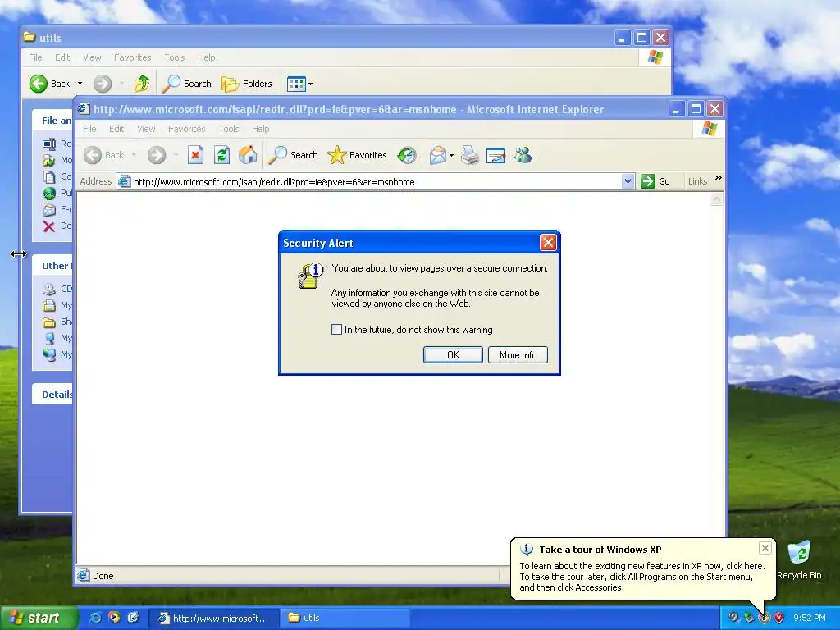Open the Tools menu in utils window
The height and width of the screenshot is (630, 840).
pos(174,57)
